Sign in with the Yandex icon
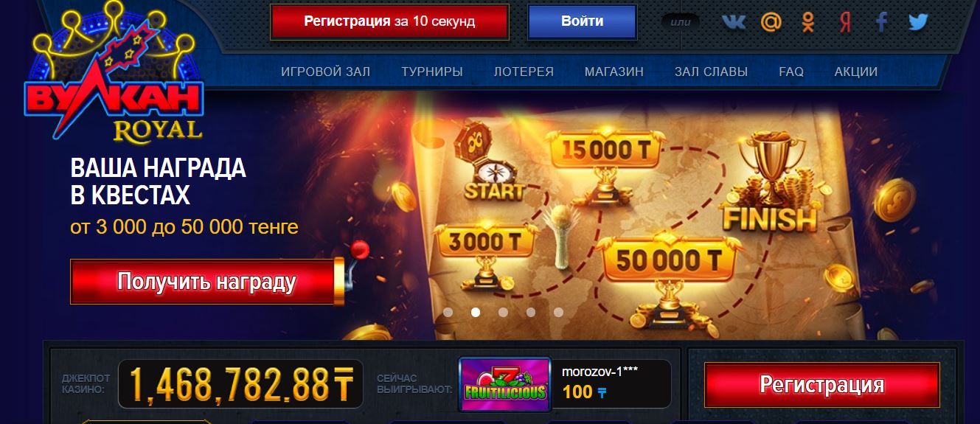The image size is (980, 424). 845,22
